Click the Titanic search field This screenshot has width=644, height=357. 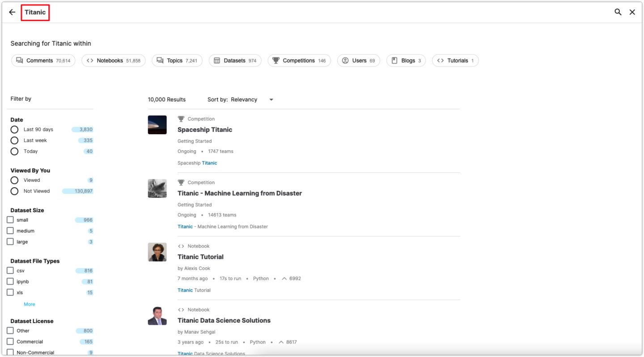35,13
